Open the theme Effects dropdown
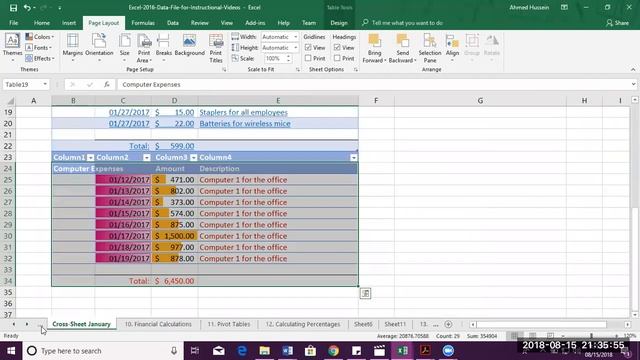Viewport: 640px width, 360px height. pos(40,58)
